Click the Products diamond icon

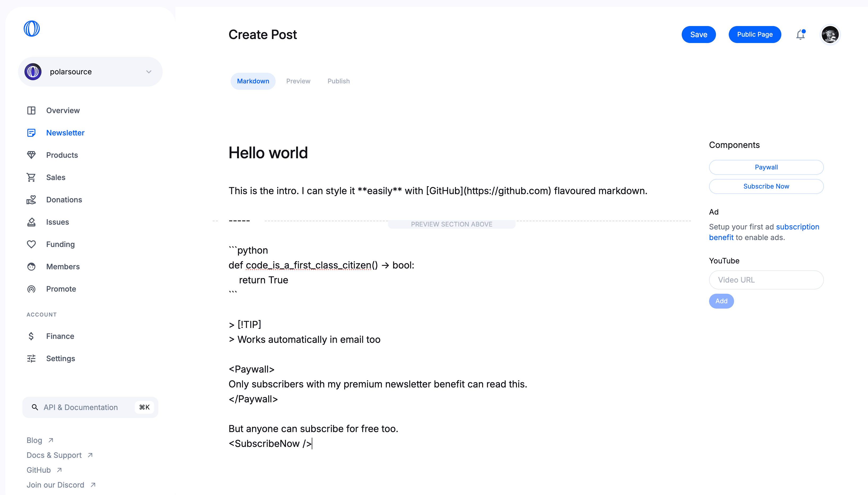coord(31,155)
